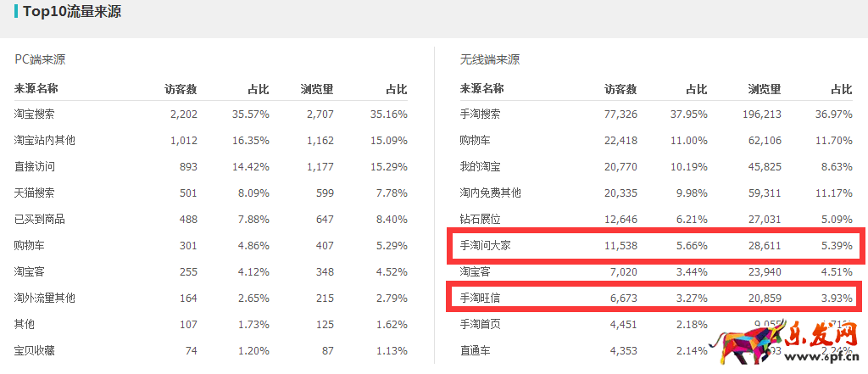Open 淘宝站内其他 source row
The image size is (868, 374).
44,140
